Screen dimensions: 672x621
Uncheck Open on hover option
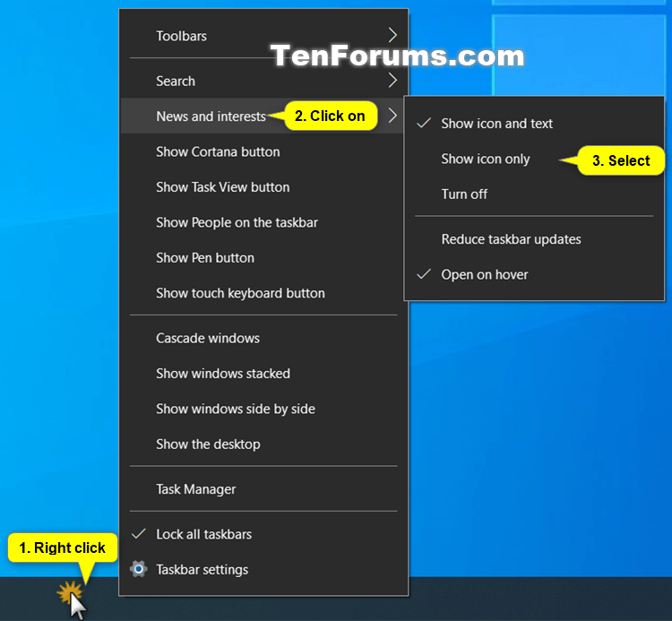click(x=534, y=274)
